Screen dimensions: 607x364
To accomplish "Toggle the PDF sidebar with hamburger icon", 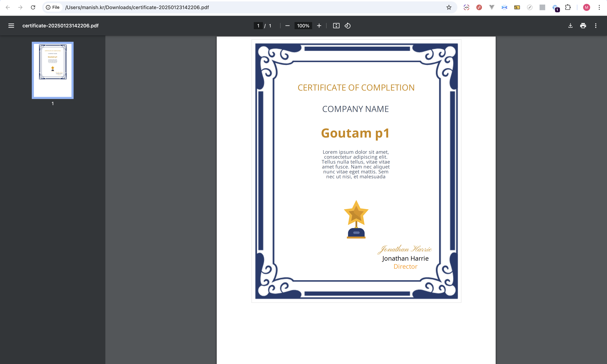I will pos(11,26).
